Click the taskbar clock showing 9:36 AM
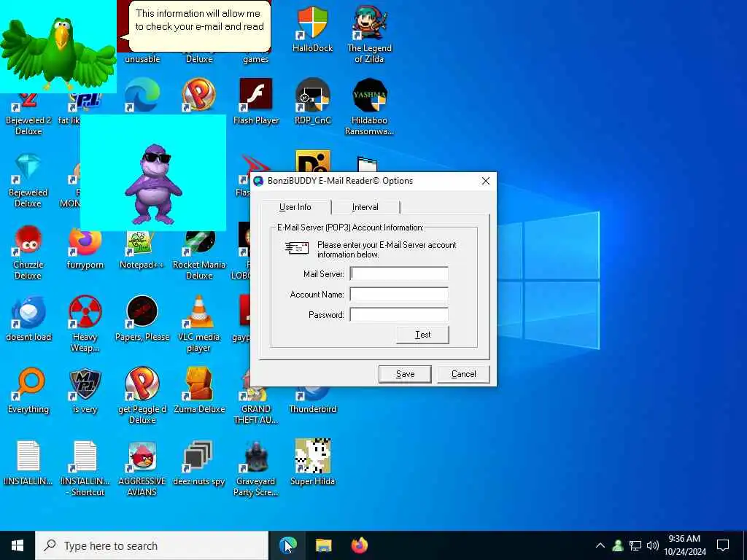747x560 pixels. click(x=684, y=545)
